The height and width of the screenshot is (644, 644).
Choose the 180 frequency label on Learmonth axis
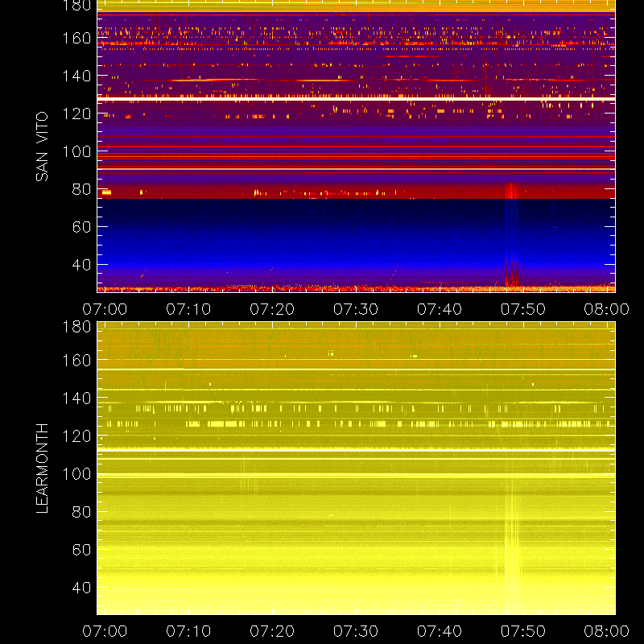click(76, 327)
